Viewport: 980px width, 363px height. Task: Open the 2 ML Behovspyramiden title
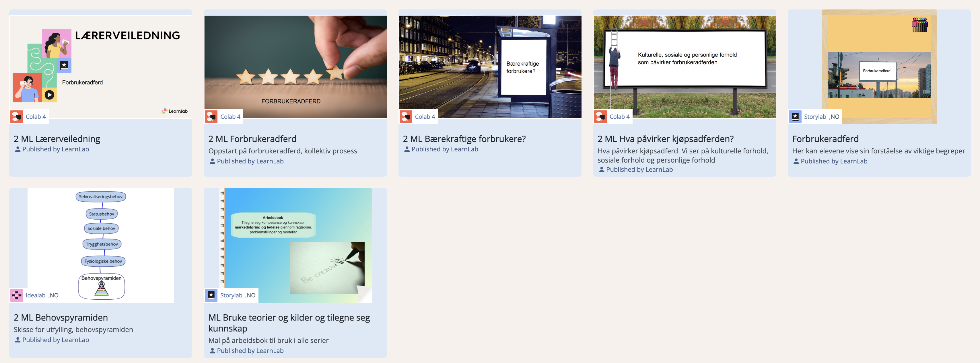61,317
